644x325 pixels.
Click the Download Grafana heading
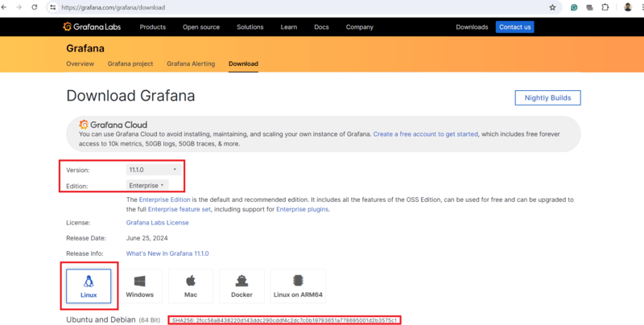click(130, 96)
